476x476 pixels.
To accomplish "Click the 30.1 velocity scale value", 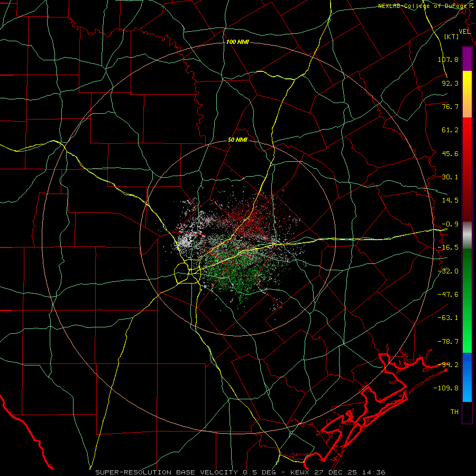I will 450,177.
